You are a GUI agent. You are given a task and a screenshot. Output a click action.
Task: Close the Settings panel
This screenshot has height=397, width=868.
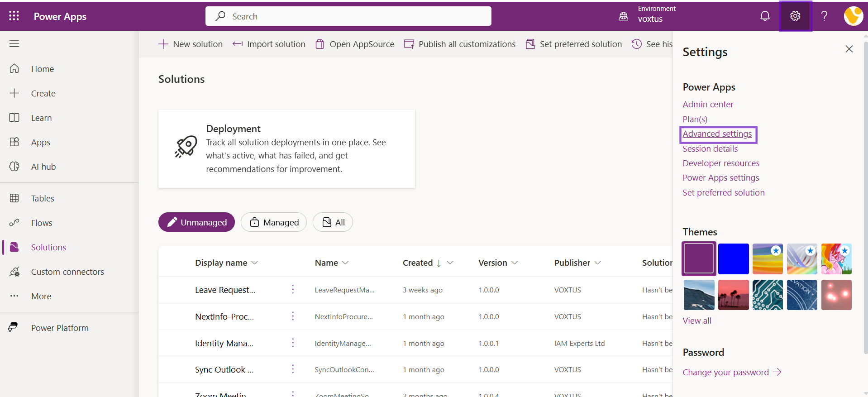click(849, 49)
